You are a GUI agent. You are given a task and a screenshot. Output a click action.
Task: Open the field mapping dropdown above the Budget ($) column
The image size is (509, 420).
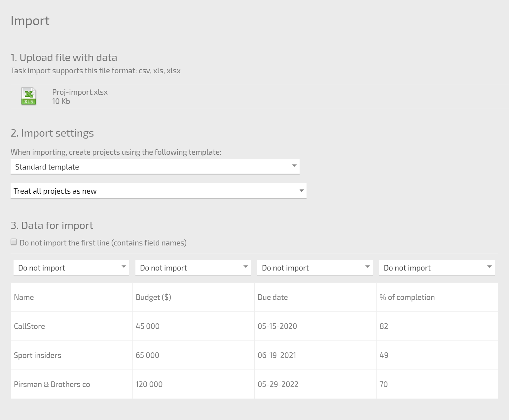[x=193, y=268]
